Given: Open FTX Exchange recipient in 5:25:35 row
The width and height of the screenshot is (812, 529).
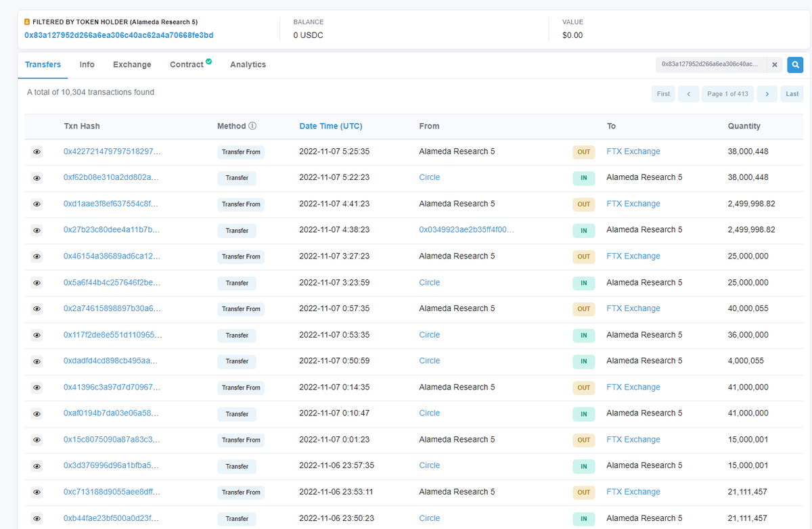Looking at the screenshot, I should click(x=633, y=152).
